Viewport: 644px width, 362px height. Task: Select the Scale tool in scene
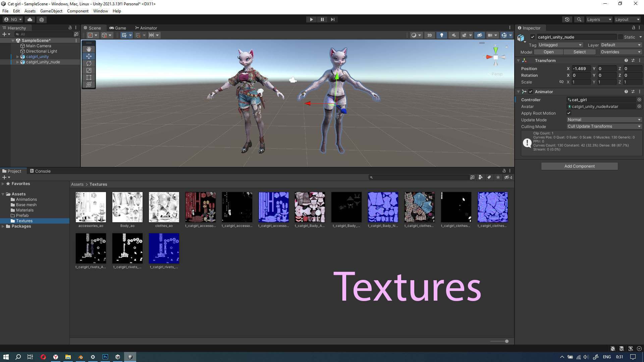[89, 70]
